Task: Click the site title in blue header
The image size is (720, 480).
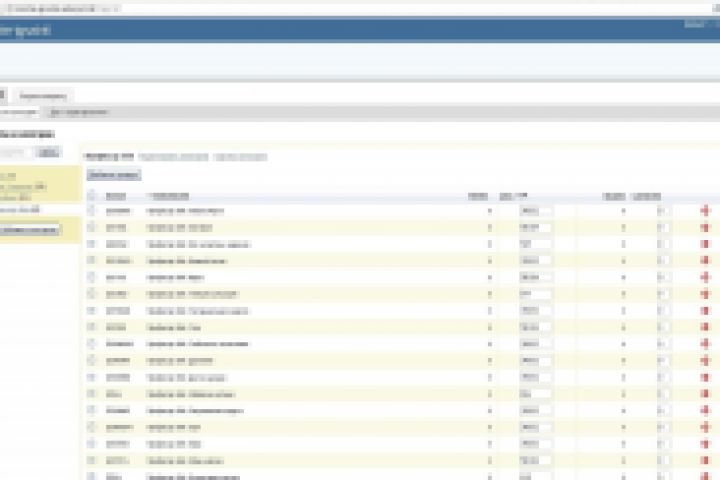Action: tap(25, 30)
